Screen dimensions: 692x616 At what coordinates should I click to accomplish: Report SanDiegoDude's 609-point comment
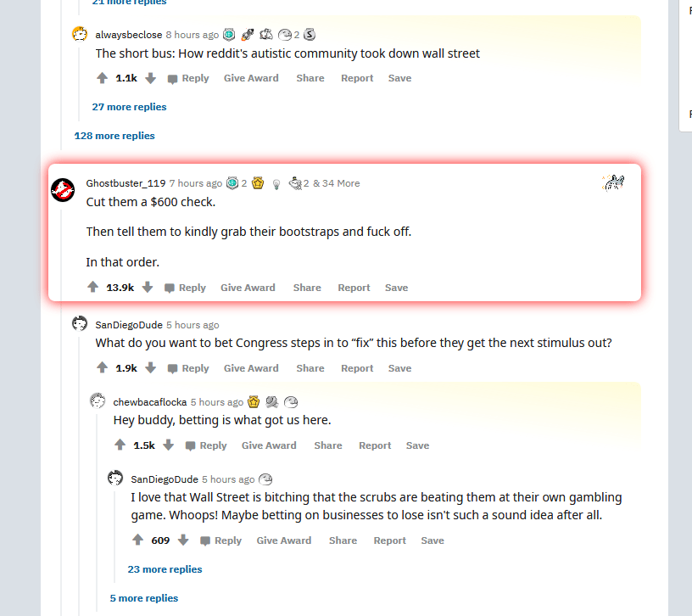pyautogui.click(x=389, y=540)
